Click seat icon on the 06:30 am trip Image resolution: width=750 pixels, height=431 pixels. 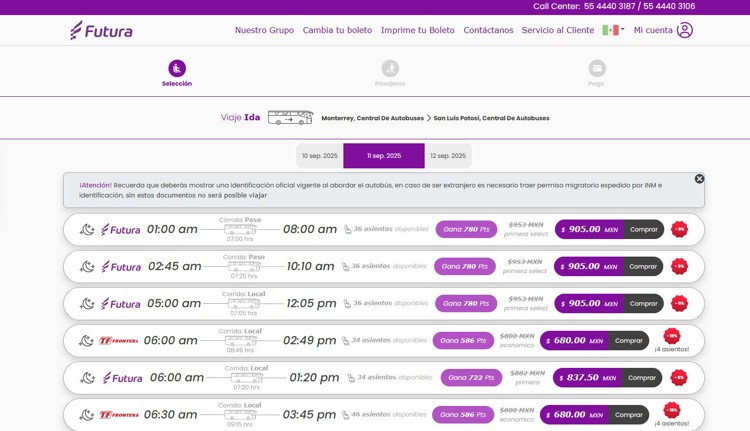click(x=345, y=415)
